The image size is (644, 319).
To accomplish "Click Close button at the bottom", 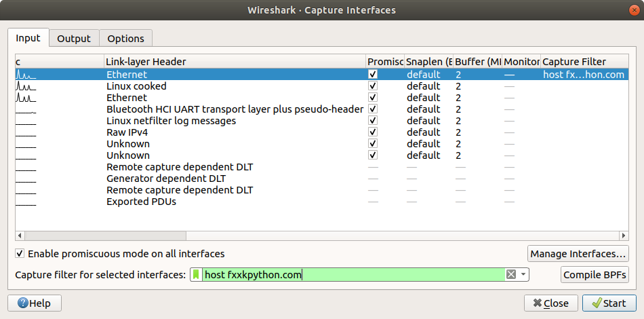I will [550, 303].
